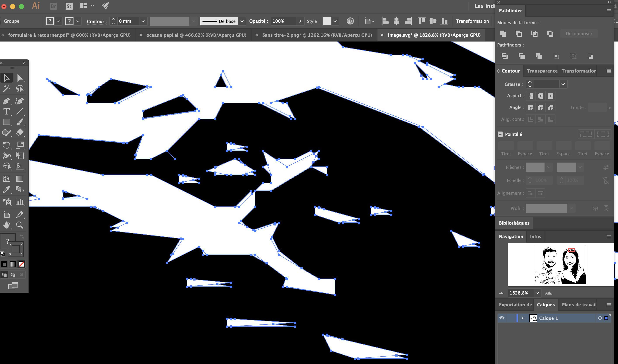The width and height of the screenshot is (618, 364).
Task: Switch to the oceane papi.ai document tab
Action: 196,35
